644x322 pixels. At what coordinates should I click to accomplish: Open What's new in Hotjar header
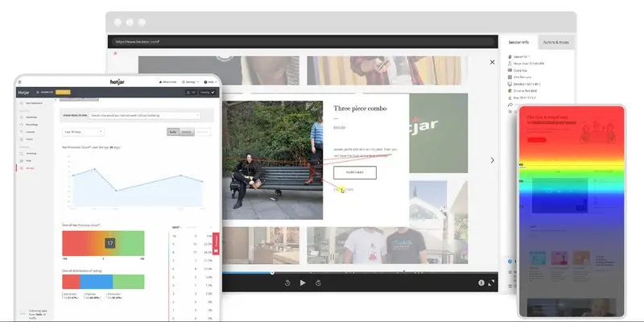pos(167,82)
